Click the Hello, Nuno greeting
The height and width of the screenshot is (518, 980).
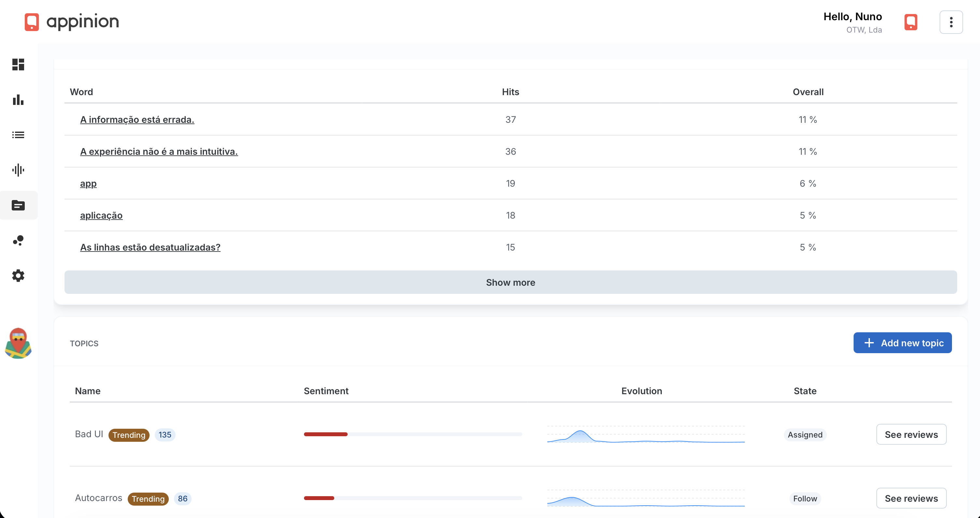click(x=853, y=17)
